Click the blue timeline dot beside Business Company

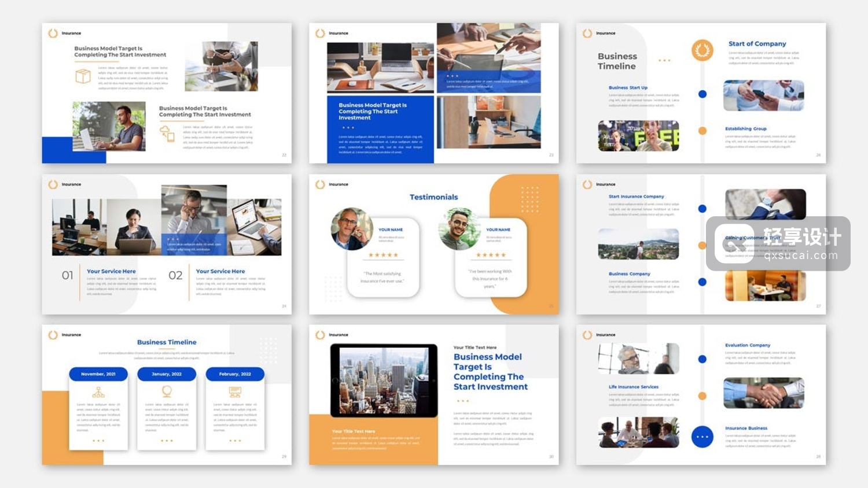coord(703,282)
